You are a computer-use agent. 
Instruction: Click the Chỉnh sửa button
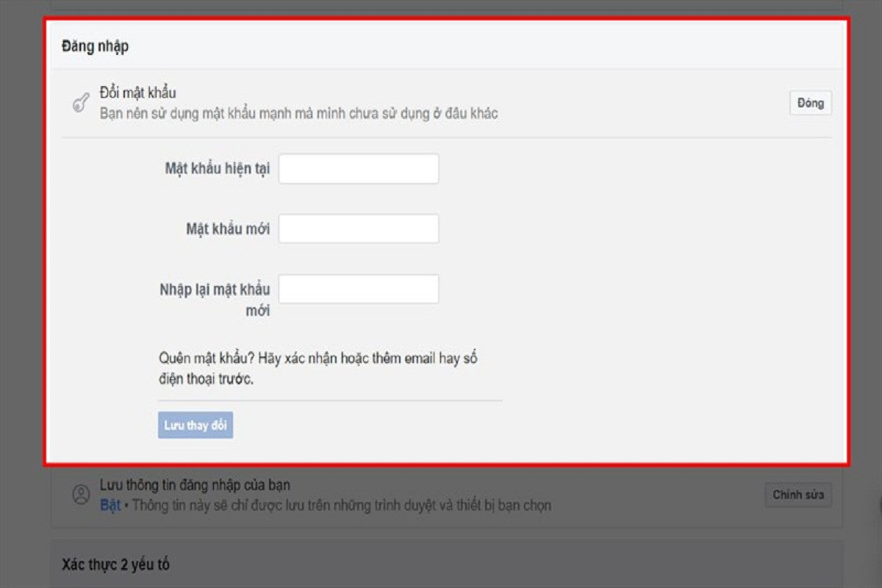798,495
